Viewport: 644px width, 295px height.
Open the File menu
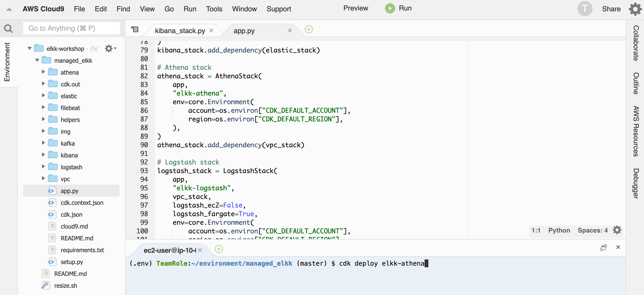pos(79,9)
